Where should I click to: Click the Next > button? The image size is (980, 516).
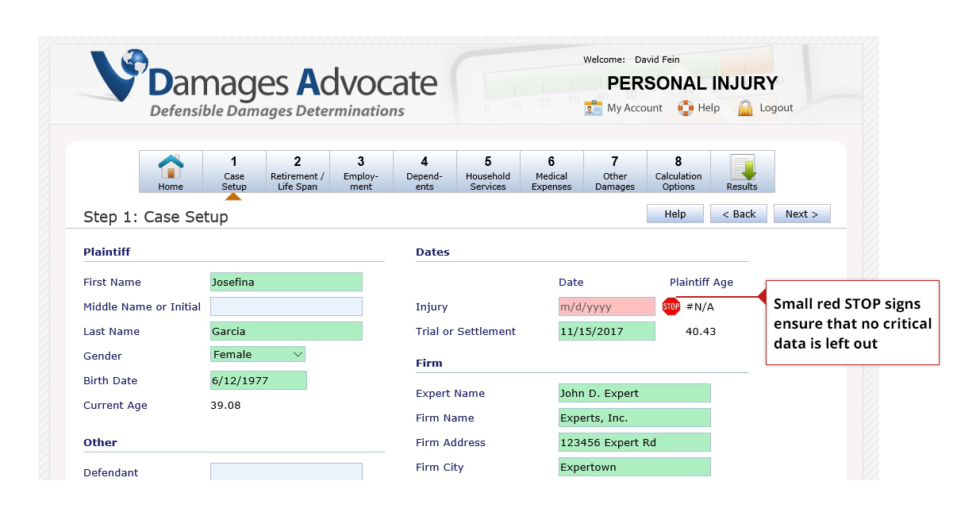802,214
